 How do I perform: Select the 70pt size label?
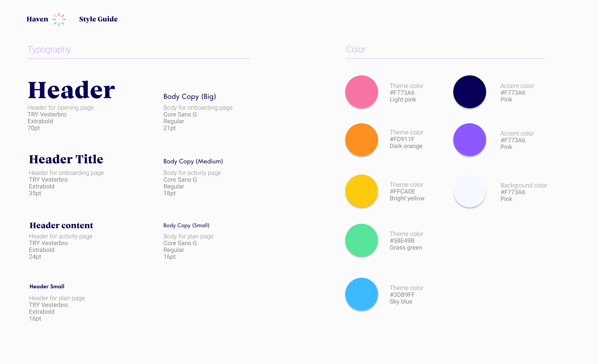point(34,128)
